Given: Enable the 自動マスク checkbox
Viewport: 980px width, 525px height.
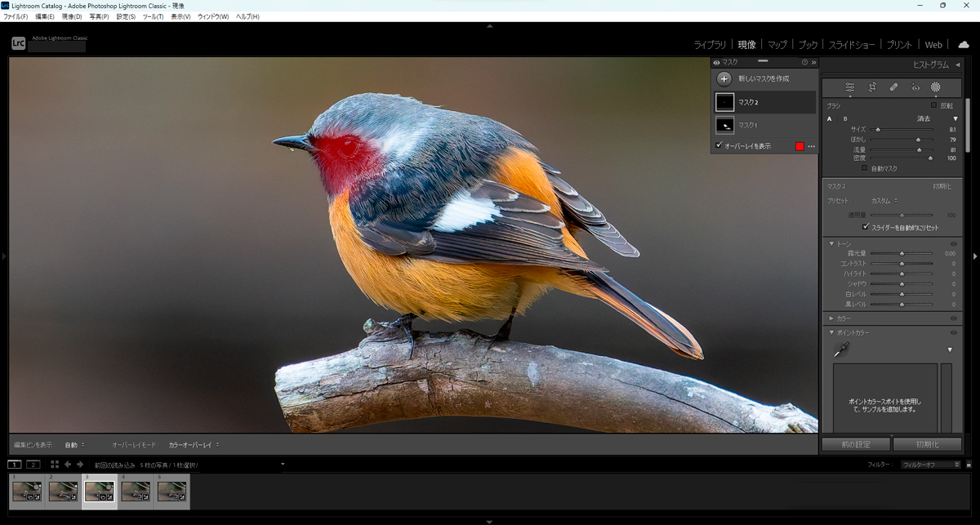Looking at the screenshot, I should point(865,168).
